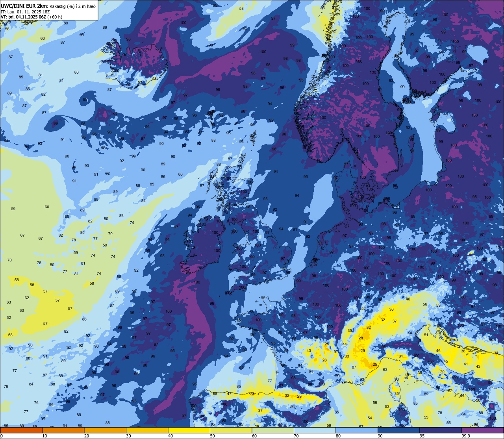Click the 30–40% amber legend segment
Viewport: 504px width, 439px height.
(x=147, y=430)
